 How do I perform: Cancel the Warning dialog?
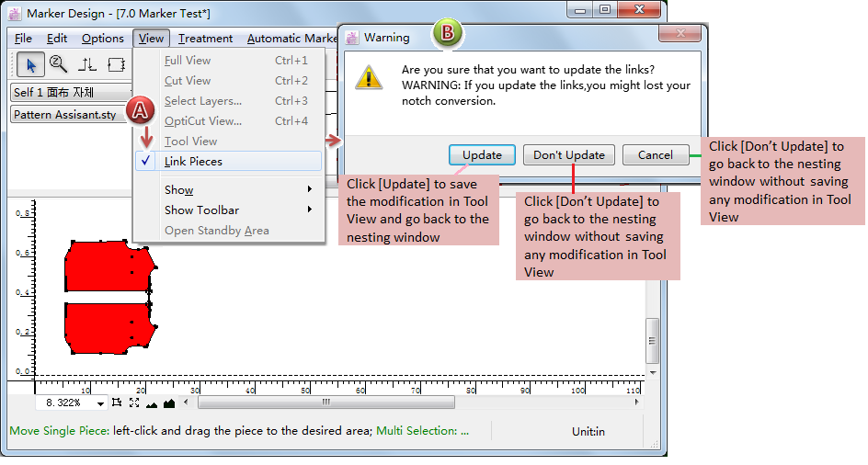coord(655,155)
